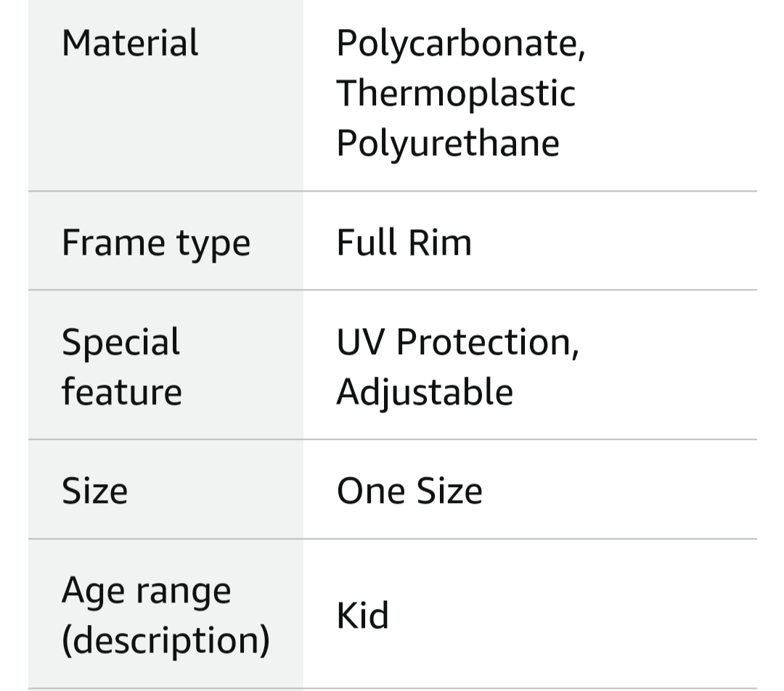Click the UV Protection value text
The image size is (784, 691).
[457, 343]
